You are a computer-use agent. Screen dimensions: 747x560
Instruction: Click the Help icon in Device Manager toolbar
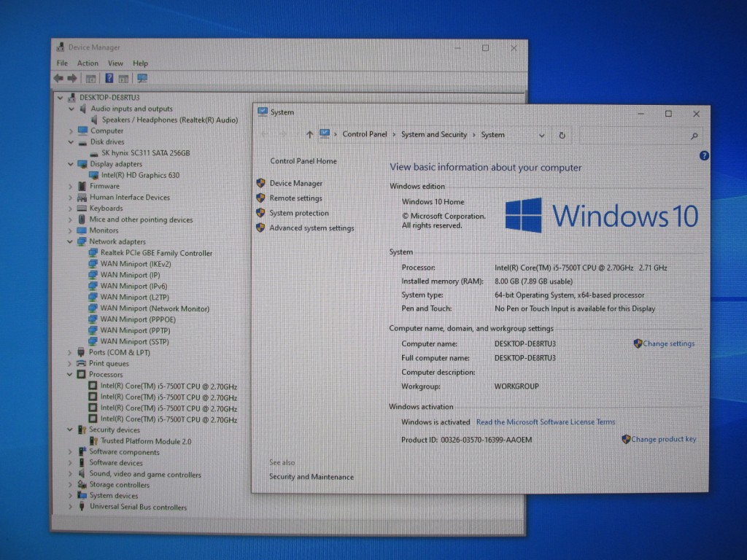[x=109, y=78]
